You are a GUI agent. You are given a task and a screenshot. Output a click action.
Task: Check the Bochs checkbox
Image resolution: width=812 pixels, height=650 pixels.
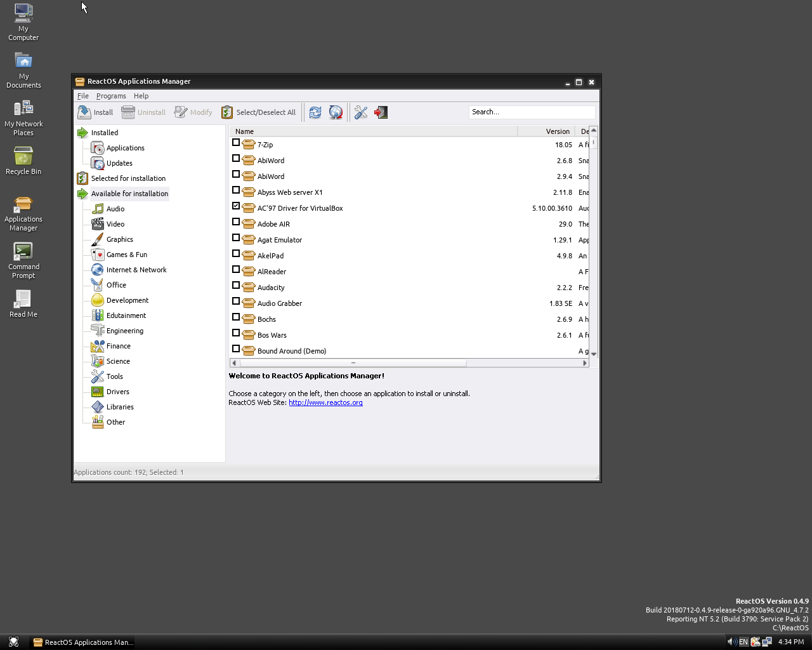pos(236,317)
